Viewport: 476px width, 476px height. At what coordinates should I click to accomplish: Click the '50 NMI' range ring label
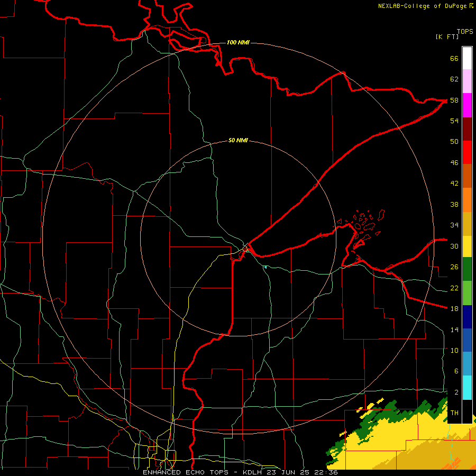(x=238, y=140)
